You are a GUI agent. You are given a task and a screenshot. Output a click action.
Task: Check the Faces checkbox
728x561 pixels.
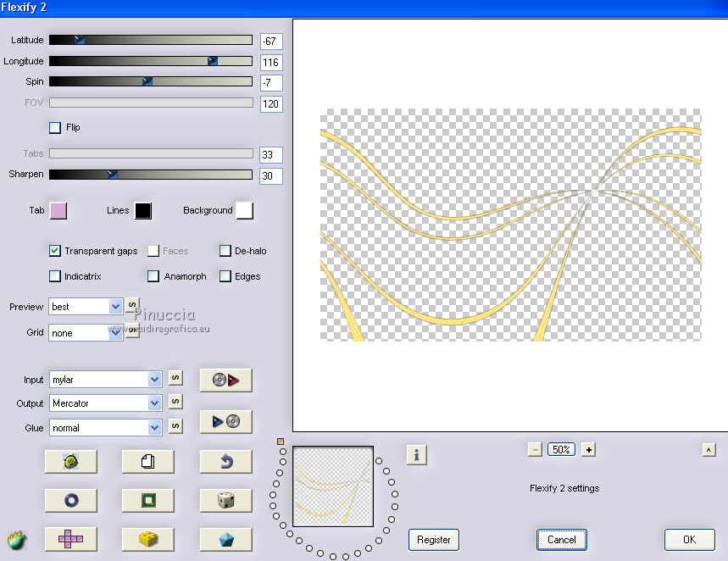[153, 251]
